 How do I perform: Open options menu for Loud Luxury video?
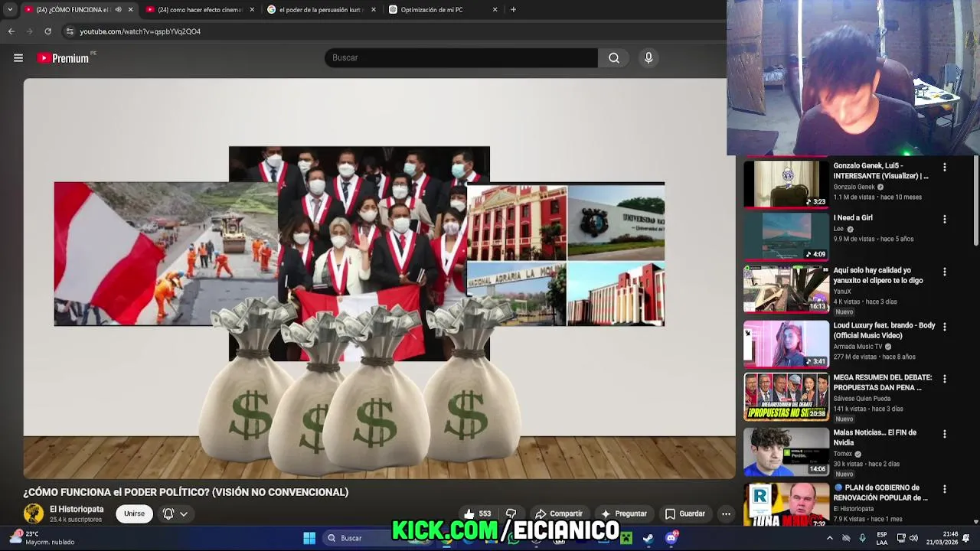coord(944,327)
